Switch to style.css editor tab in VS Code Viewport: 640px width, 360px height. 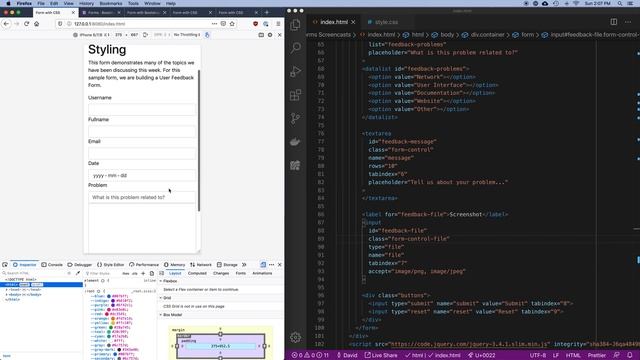tap(383, 22)
